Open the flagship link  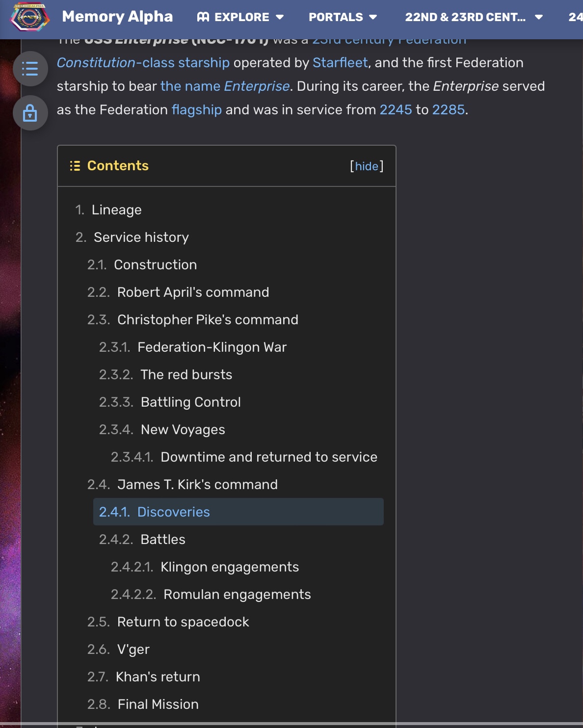point(197,110)
